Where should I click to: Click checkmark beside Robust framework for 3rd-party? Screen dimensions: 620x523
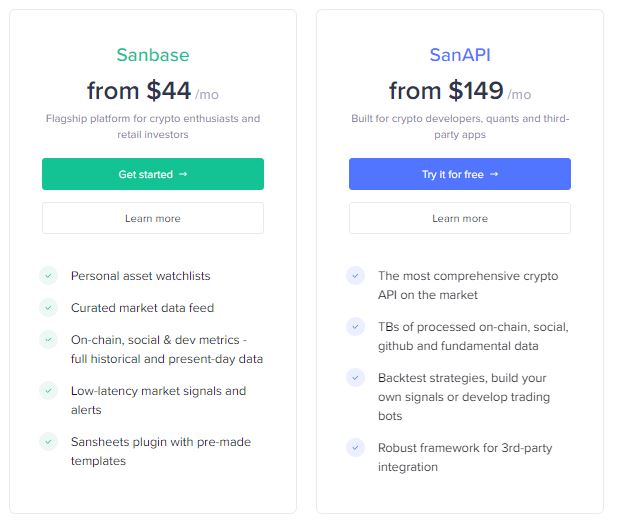(355, 447)
